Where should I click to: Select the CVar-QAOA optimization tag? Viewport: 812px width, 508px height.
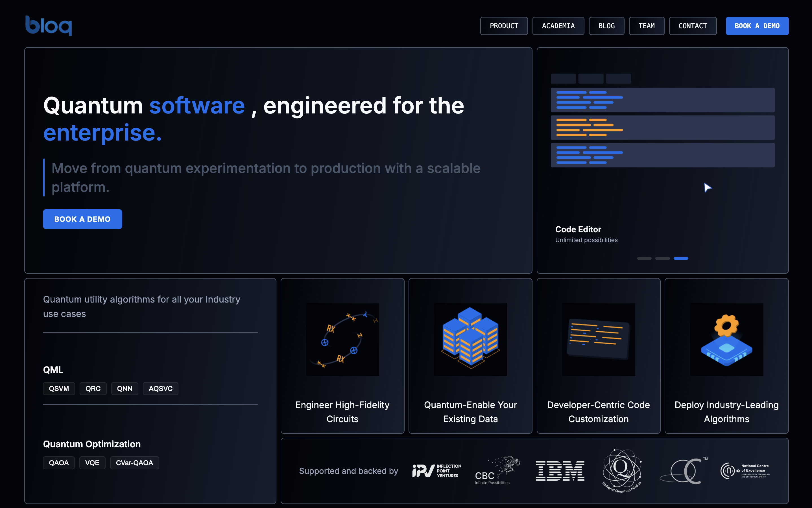pyautogui.click(x=134, y=463)
